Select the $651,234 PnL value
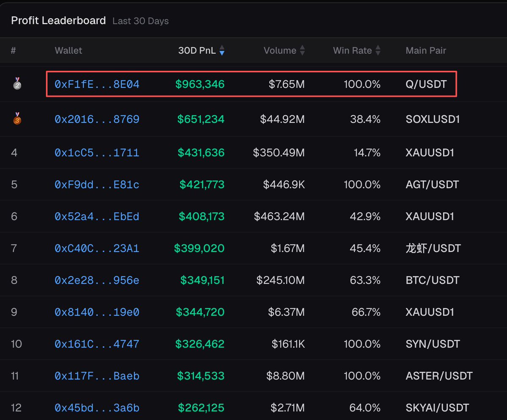Screen dimensions: 507x420 pyautogui.click(x=201, y=119)
